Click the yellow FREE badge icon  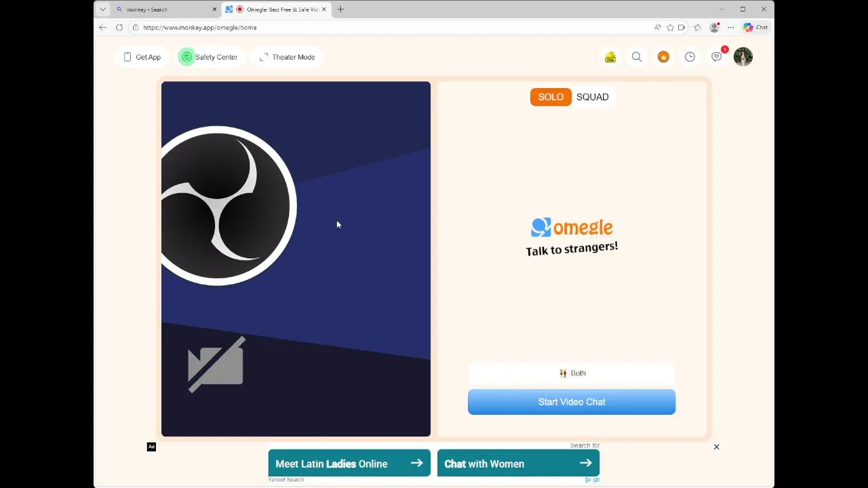(x=610, y=57)
